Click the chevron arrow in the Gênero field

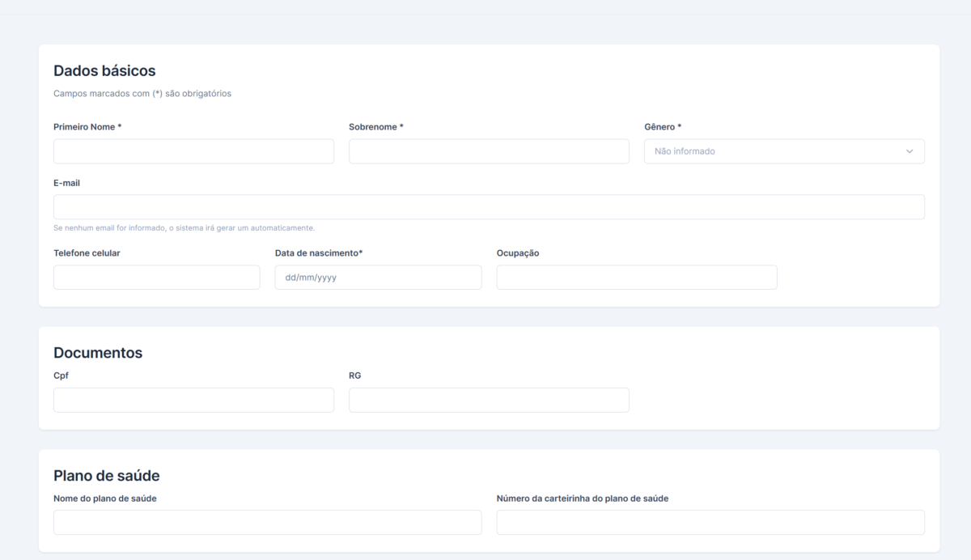[909, 151]
